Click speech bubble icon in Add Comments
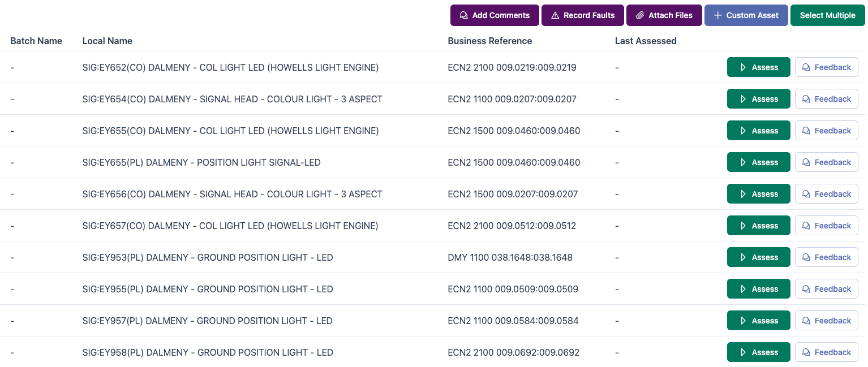This screenshot has width=868, height=367. [x=464, y=15]
